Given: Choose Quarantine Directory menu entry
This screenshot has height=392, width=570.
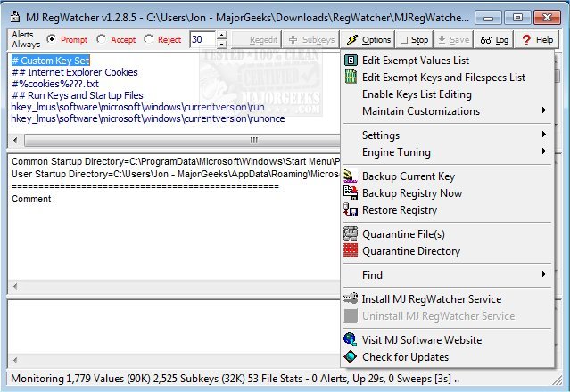Looking at the screenshot, I should [448, 251].
